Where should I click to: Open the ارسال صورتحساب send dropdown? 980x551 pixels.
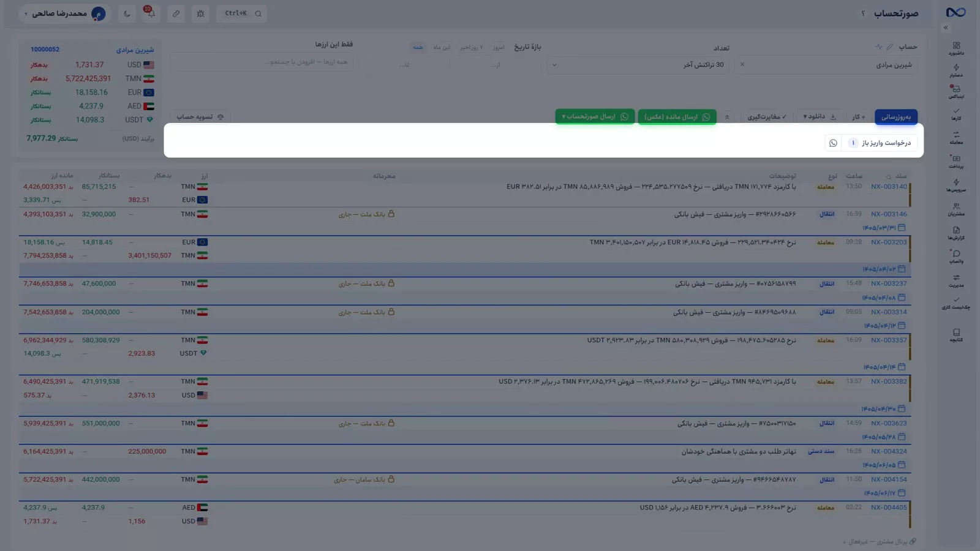pos(595,116)
